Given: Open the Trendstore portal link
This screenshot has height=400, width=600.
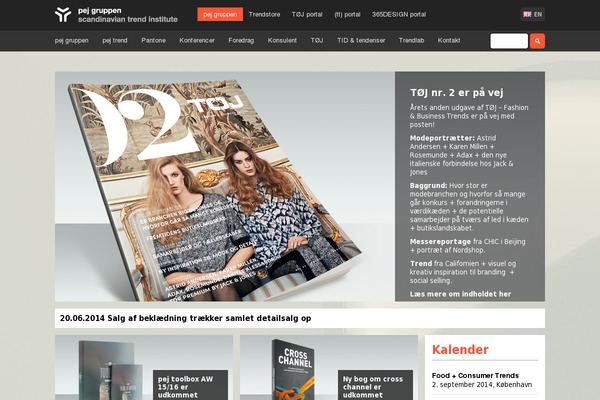Looking at the screenshot, I should click(x=264, y=15).
